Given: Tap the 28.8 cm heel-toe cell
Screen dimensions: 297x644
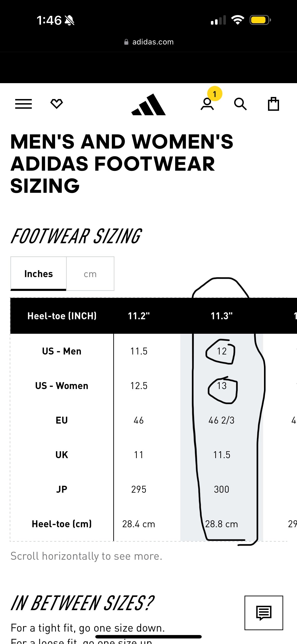Looking at the screenshot, I should 221,524.
